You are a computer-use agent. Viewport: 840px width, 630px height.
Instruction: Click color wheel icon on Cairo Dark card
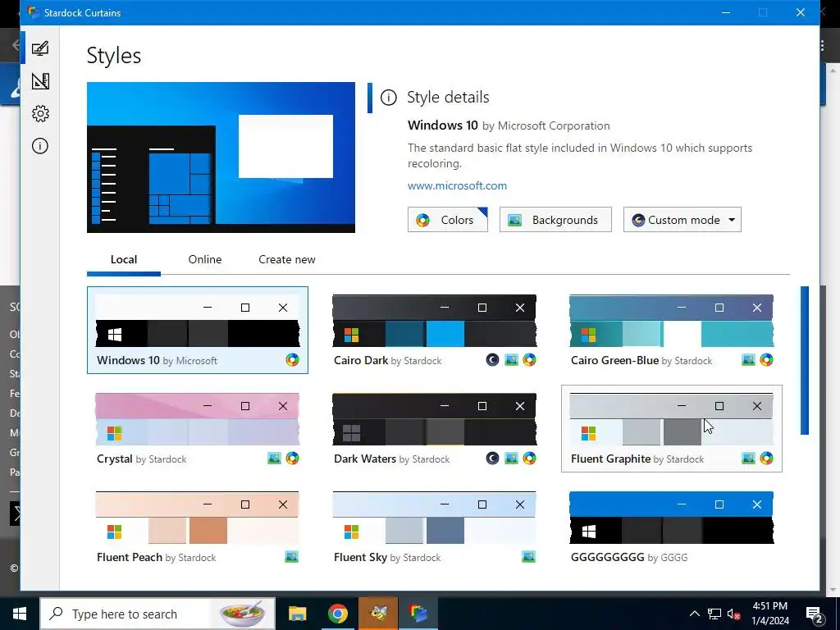click(x=529, y=360)
